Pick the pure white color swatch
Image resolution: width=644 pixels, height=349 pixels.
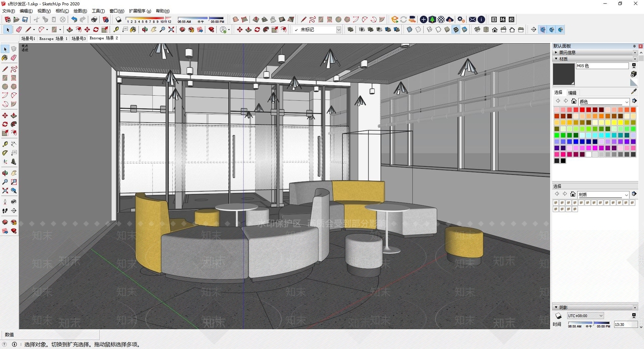click(x=588, y=154)
